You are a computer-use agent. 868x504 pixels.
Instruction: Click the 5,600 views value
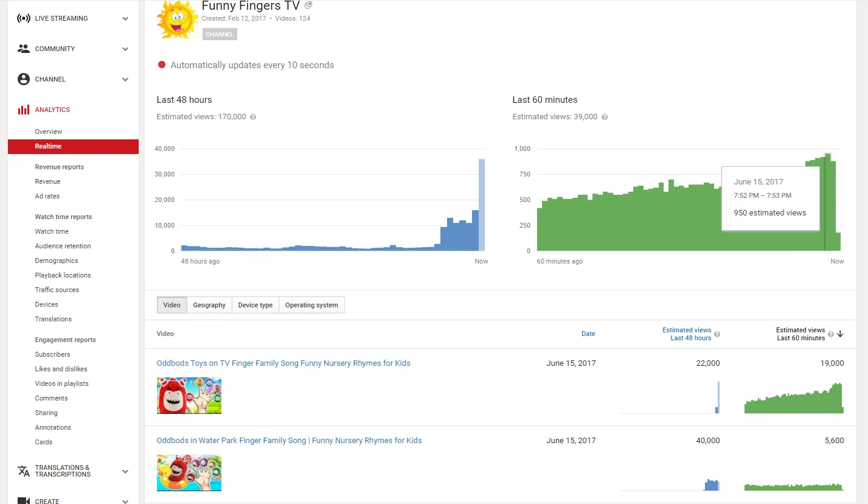click(833, 441)
